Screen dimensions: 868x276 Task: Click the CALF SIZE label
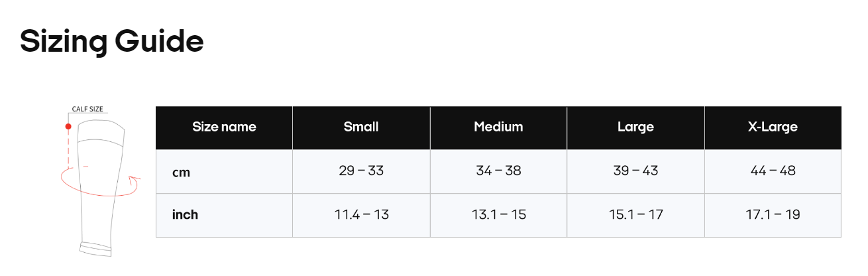pos(87,109)
